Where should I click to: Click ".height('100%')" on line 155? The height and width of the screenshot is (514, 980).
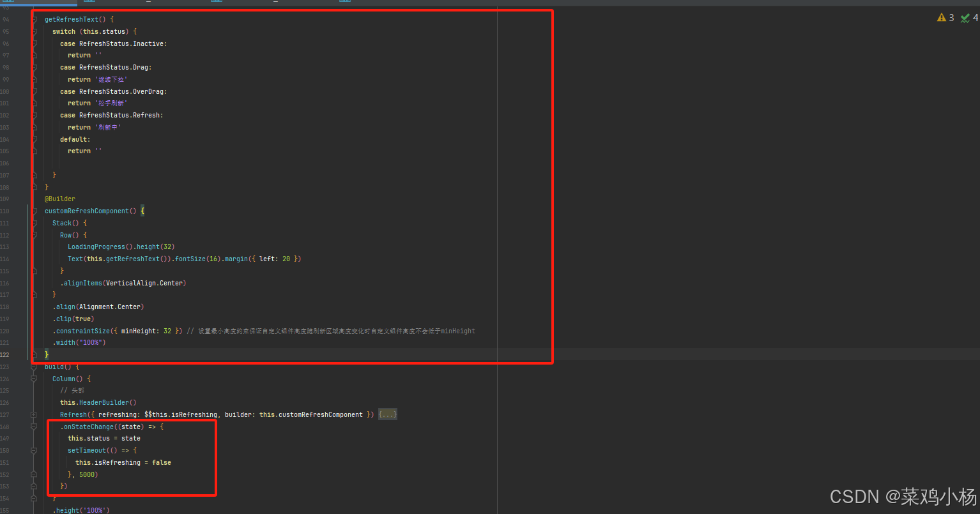[x=81, y=510]
